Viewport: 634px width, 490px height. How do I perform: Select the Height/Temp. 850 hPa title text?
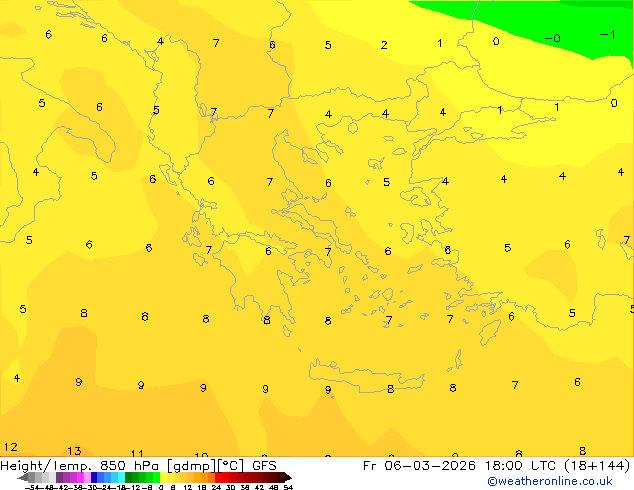click(x=79, y=466)
